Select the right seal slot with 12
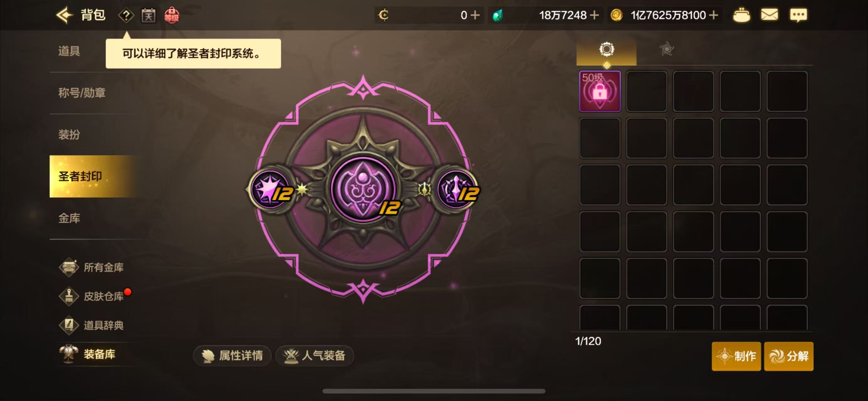 click(x=457, y=189)
